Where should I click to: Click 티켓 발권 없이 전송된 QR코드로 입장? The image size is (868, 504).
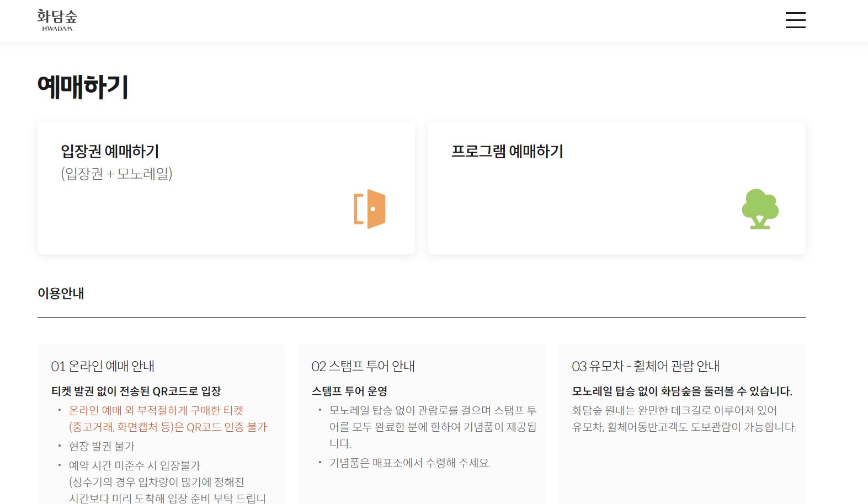coord(136,391)
